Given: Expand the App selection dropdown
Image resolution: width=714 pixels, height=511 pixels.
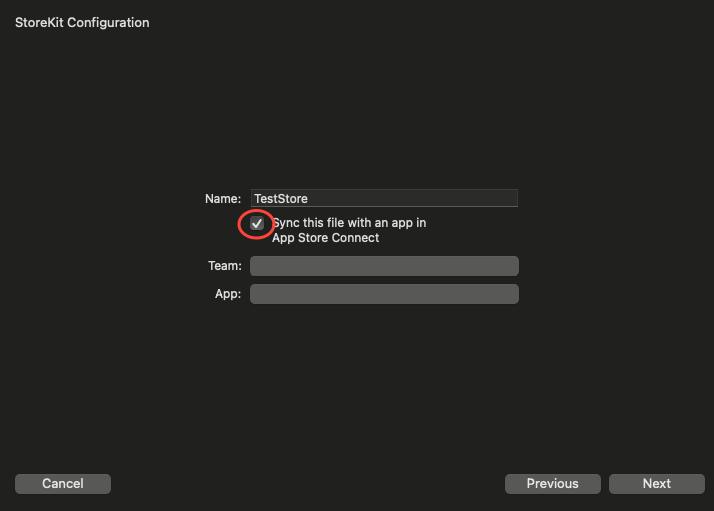Looking at the screenshot, I should click(384, 294).
